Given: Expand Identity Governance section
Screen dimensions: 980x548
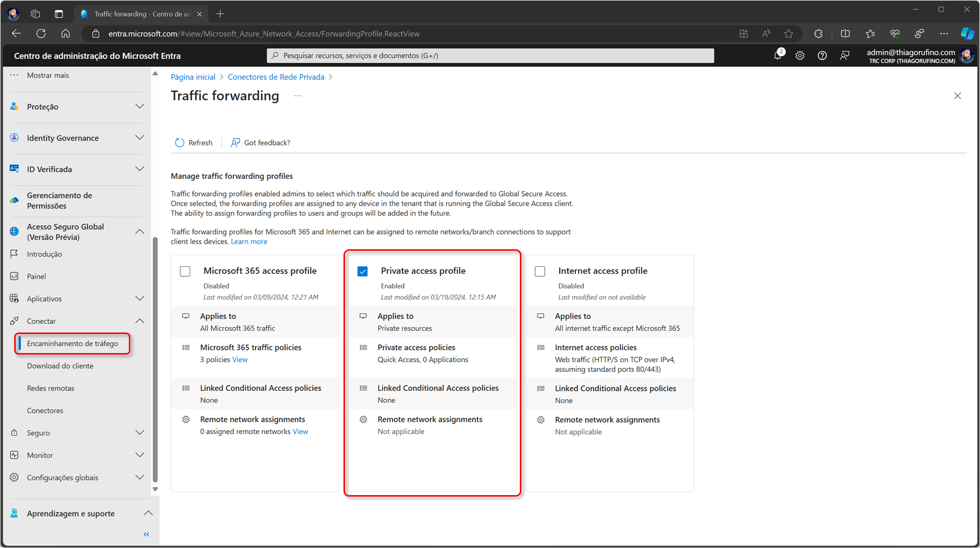Looking at the screenshot, I should (140, 138).
